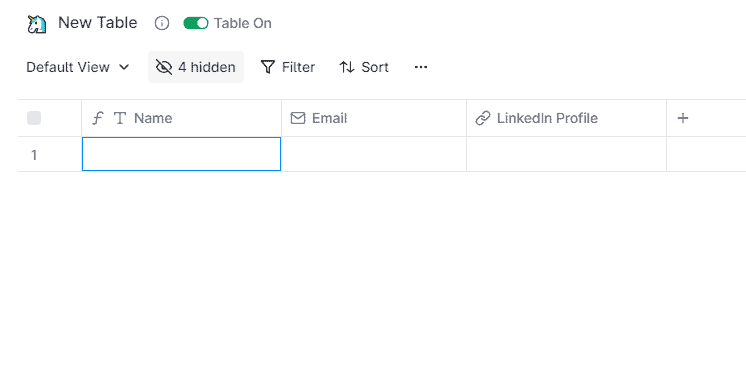Image resolution: width=746 pixels, height=390 pixels.
Task: Click the up-down arrows Sort icon
Action: click(x=347, y=67)
